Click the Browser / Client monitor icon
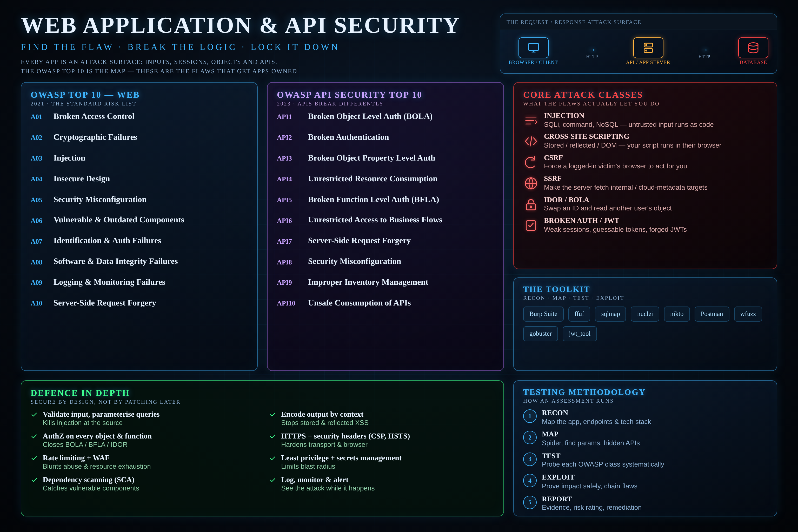This screenshot has width=798, height=532. 533,48
